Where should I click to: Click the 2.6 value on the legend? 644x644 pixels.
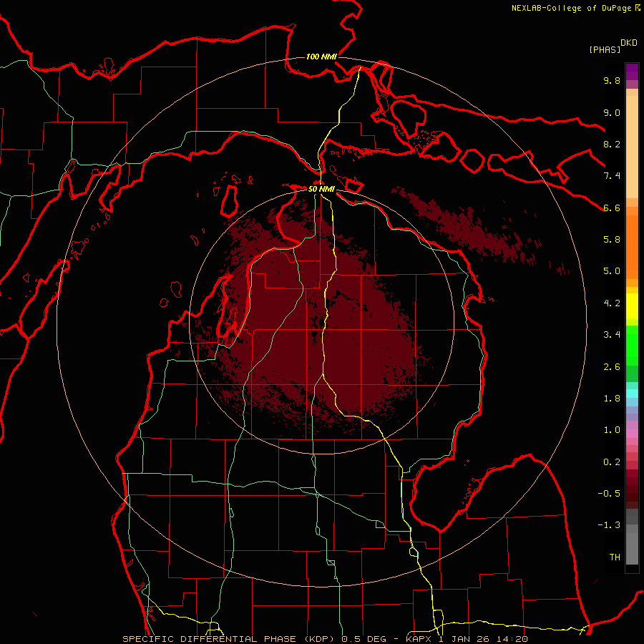pyautogui.click(x=612, y=367)
